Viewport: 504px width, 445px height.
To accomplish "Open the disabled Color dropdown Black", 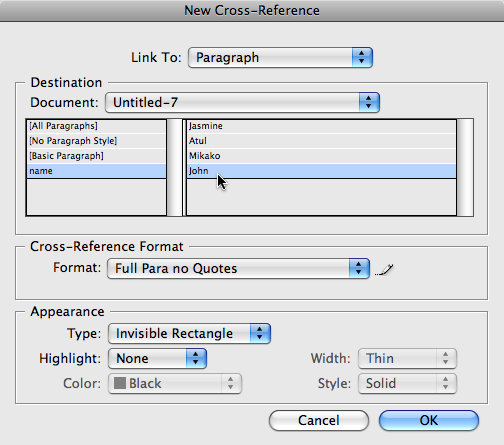I will (175, 383).
